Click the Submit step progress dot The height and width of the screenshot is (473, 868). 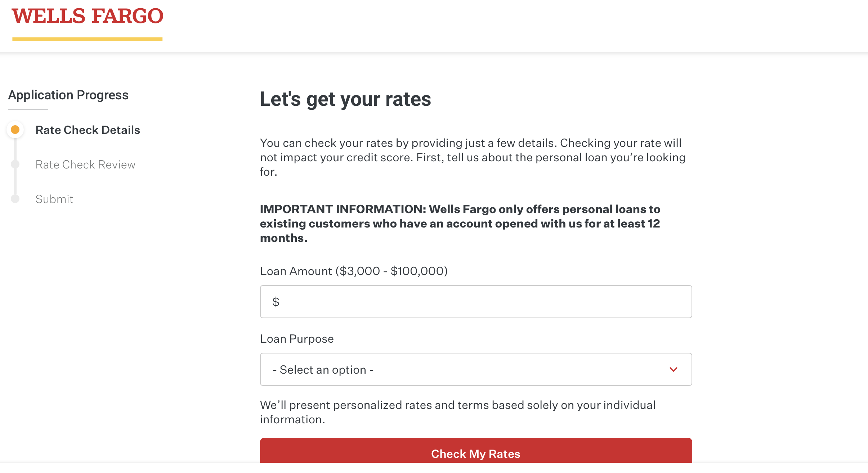[15, 198]
